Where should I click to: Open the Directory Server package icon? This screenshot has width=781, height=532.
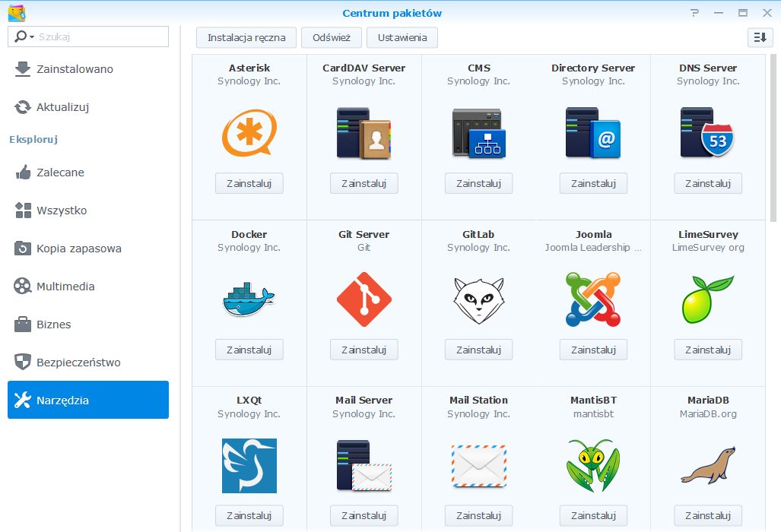[593, 133]
